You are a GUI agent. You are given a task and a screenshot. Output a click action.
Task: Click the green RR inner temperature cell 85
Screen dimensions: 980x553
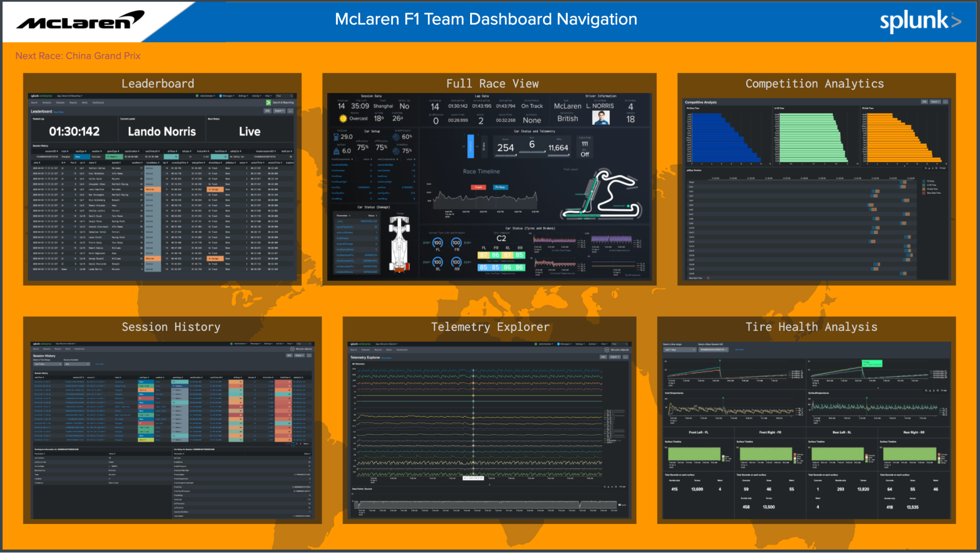519,255
